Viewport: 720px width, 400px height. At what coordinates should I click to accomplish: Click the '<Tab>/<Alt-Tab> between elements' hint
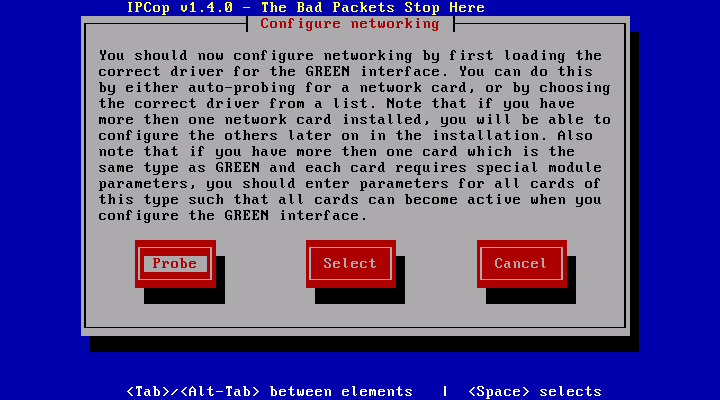(269, 391)
